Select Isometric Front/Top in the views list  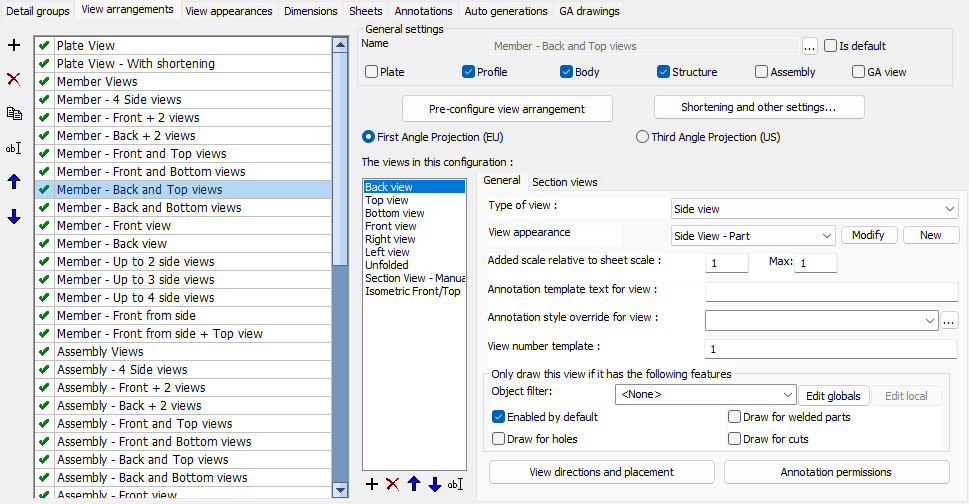pyautogui.click(x=412, y=291)
